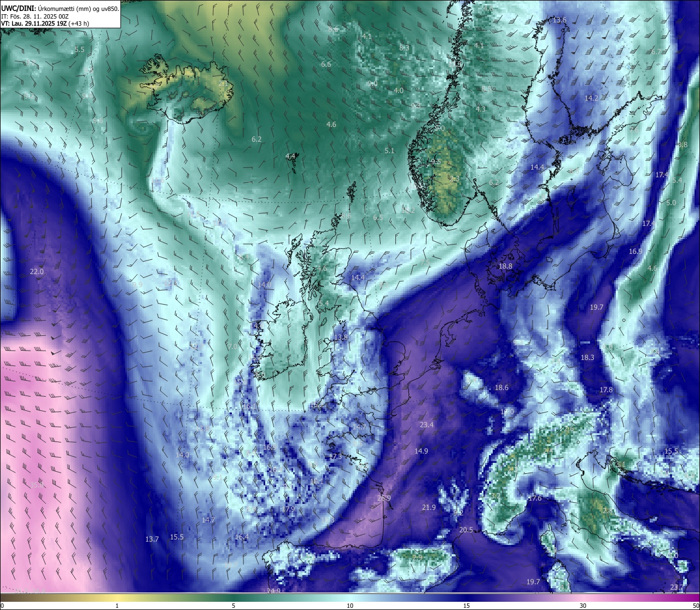Click the colorbar tick label 1
This screenshot has height=610, width=700.
click(x=117, y=606)
